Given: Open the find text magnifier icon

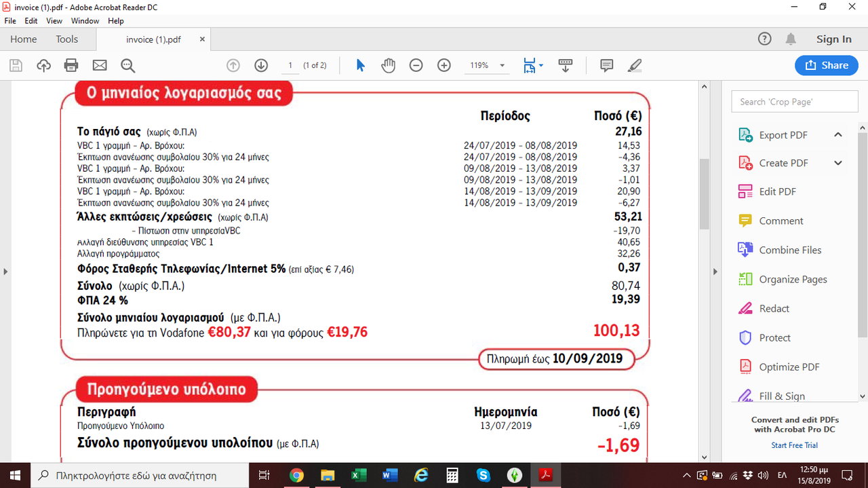Looking at the screenshot, I should click(127, 65).
